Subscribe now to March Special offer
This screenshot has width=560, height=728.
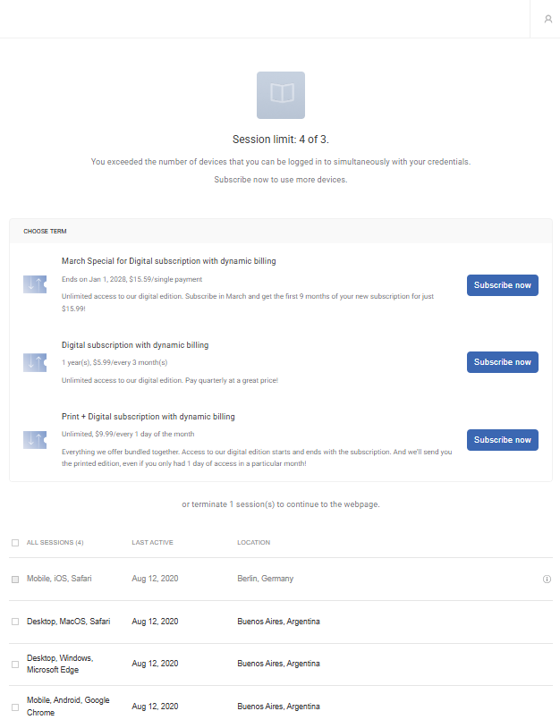[503, 285]
